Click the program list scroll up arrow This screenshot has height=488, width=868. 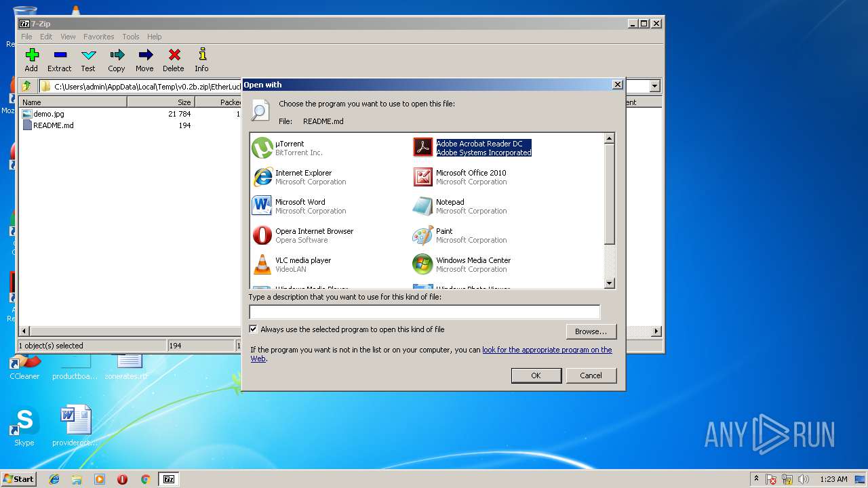[x=609, y=138]
